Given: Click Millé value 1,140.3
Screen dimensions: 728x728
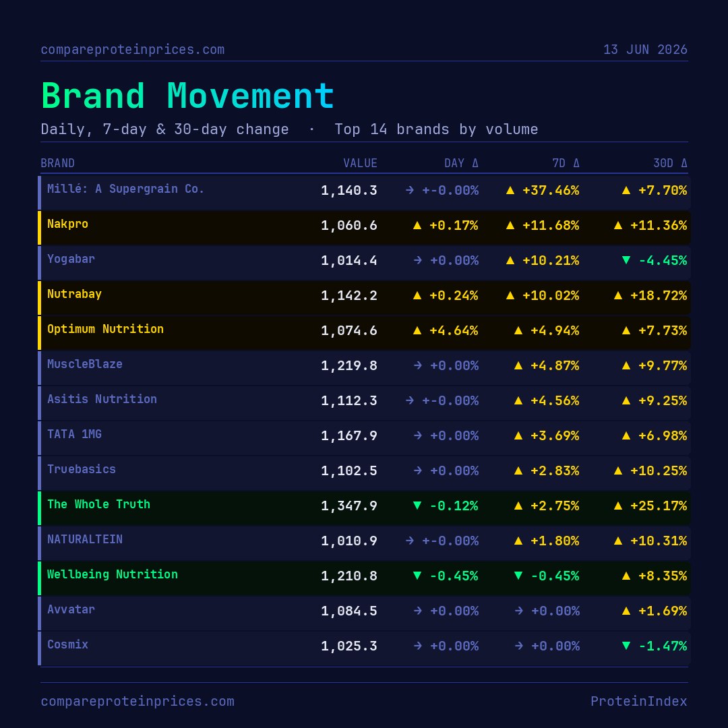Looking at the screenshot, I should (348, 190).
